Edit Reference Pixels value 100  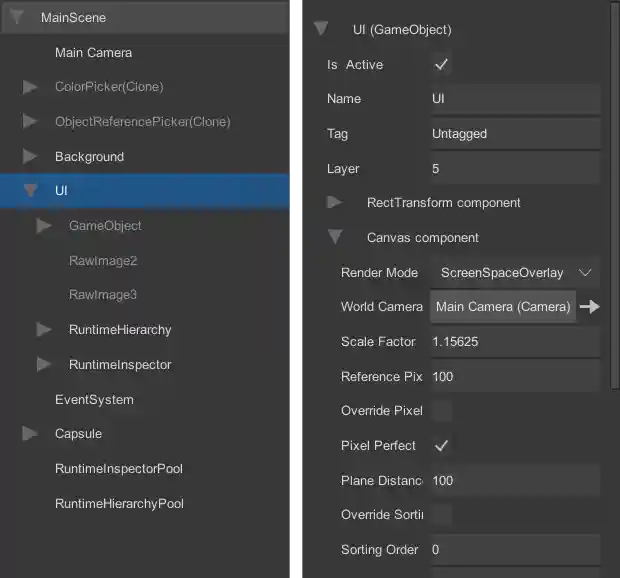[x=516, y=376]
